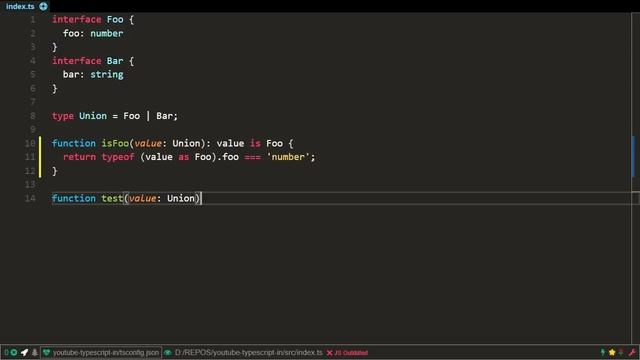Click the isFoo function name on line 10

point(115,143)
